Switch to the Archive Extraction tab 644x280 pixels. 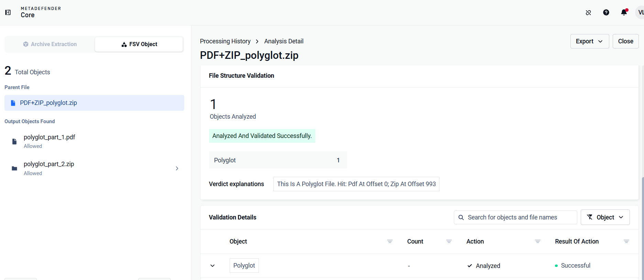50,44
